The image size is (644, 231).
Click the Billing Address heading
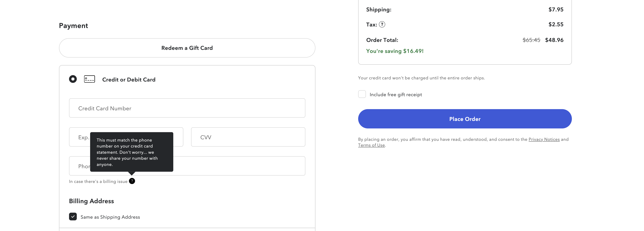[x=91, y=201]
